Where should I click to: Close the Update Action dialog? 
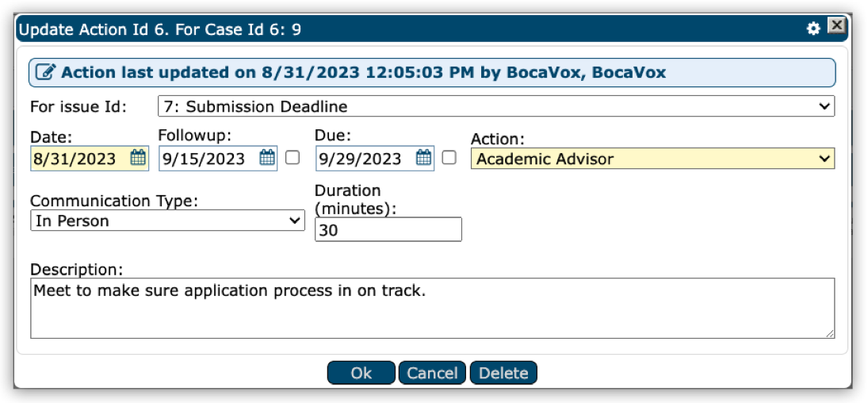point(835,27)
